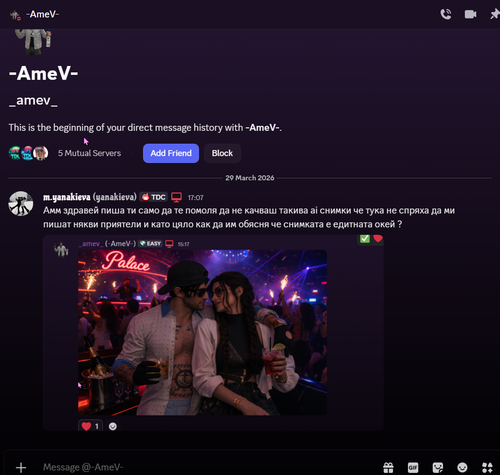Screen dimensions: 500x475
Task: Click the -AmeV- title in the header
Action: 43,14
